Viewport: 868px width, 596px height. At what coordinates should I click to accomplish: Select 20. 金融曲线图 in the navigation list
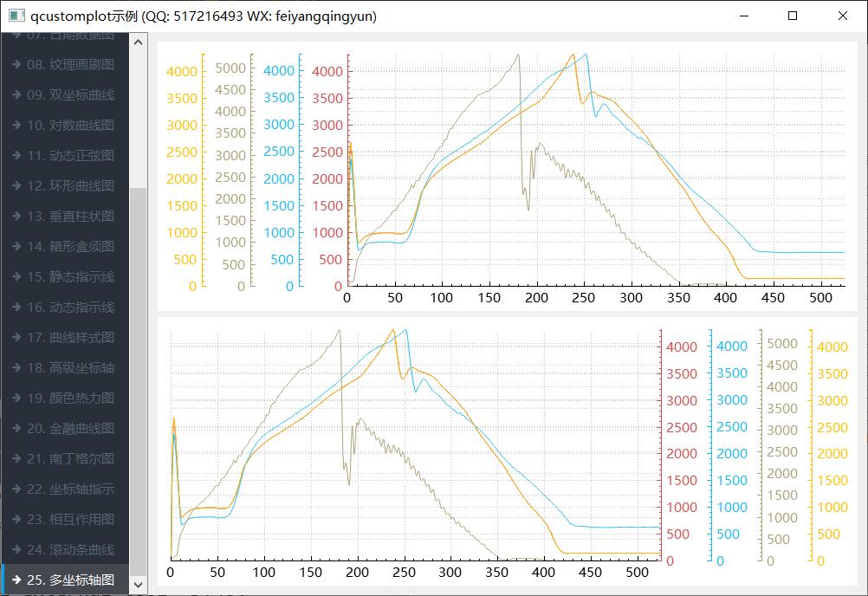(70, 429)
